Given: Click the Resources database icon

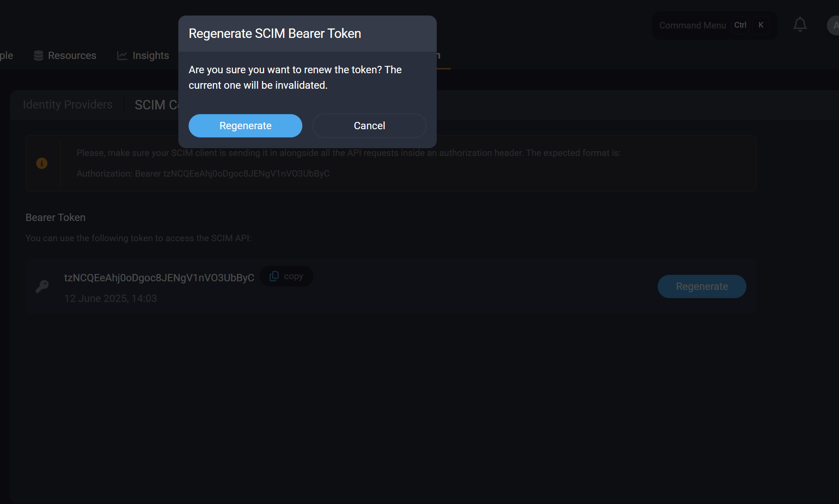Looking at the screenshot, I should [38, 55].
